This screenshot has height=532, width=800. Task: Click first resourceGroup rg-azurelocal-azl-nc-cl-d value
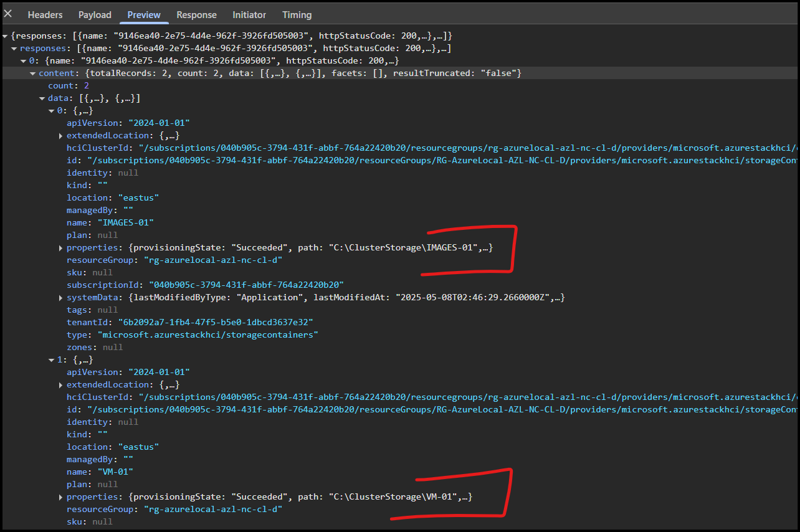[213, 260]
